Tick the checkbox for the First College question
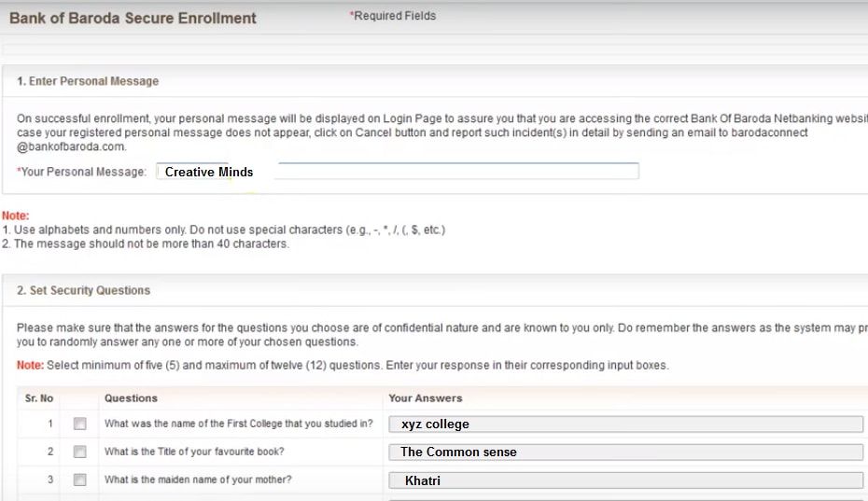Screen dimensions: 868x501 pos(80,424)
